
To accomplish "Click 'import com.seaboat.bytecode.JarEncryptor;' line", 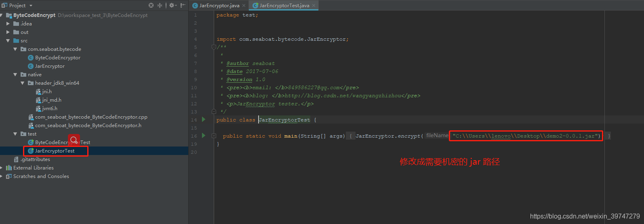I will pos(282,39).
